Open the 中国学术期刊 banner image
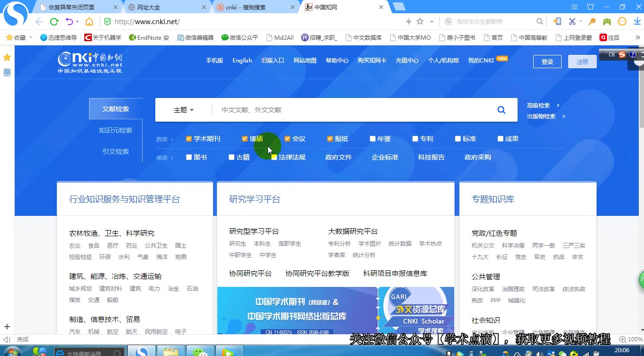 pyautogui.click(x=297, y=311)
